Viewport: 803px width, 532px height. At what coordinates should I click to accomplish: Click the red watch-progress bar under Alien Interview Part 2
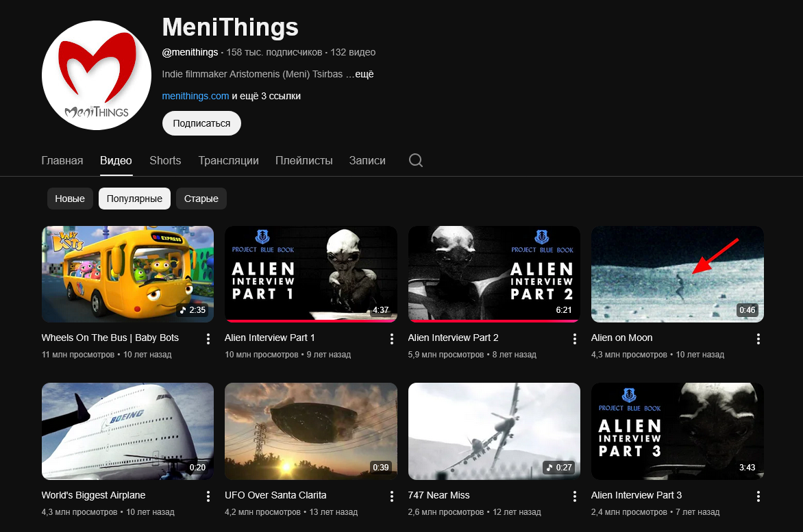494,321
